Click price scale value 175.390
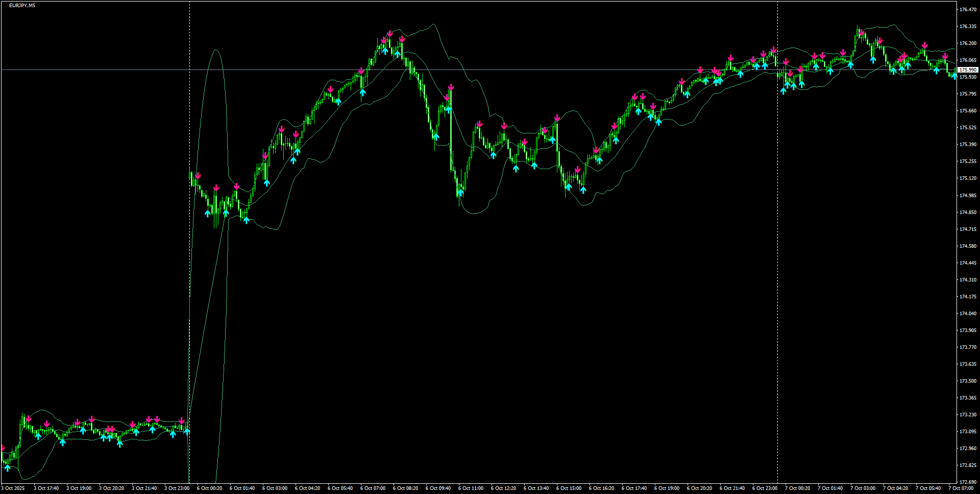 (x=968, y=145)
